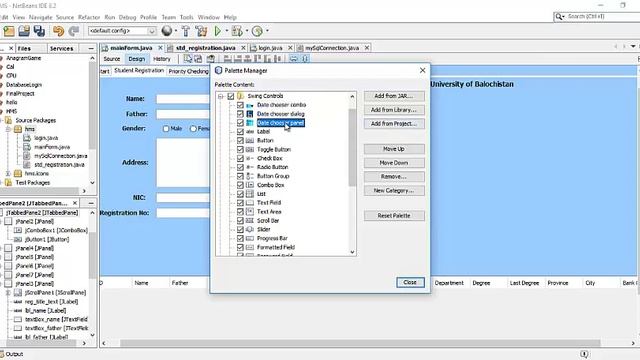Image resolution: width=640 pixels, height=360 pixels.
Task: Close the std_registration.java tab
Action: tap(243, 48)
